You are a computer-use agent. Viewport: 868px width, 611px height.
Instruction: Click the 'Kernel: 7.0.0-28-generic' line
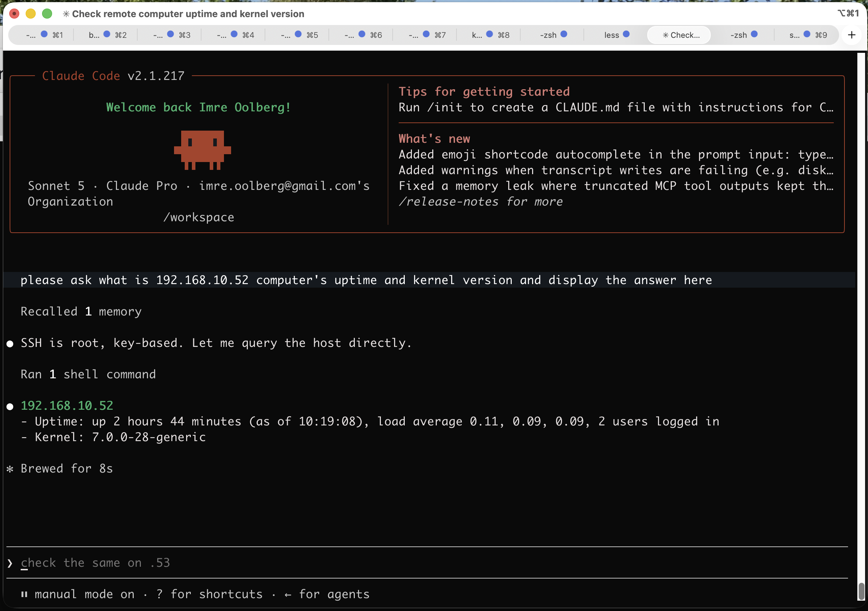coord(113,437)
